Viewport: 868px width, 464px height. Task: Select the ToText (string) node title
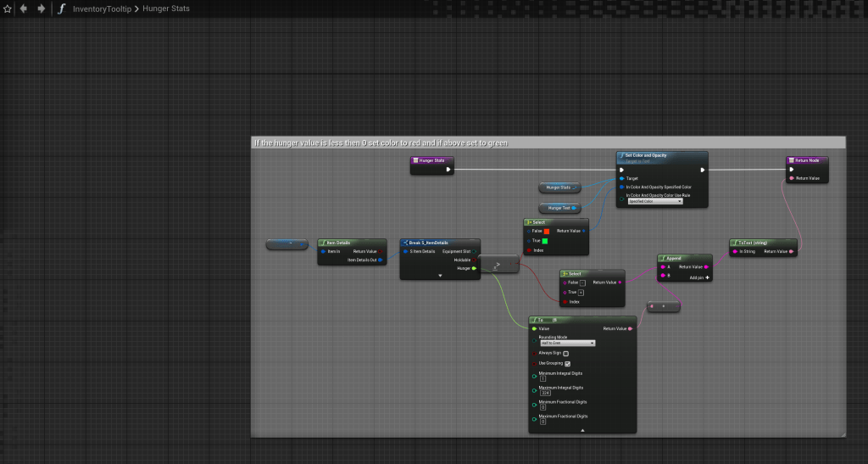[x=754, y=242]
